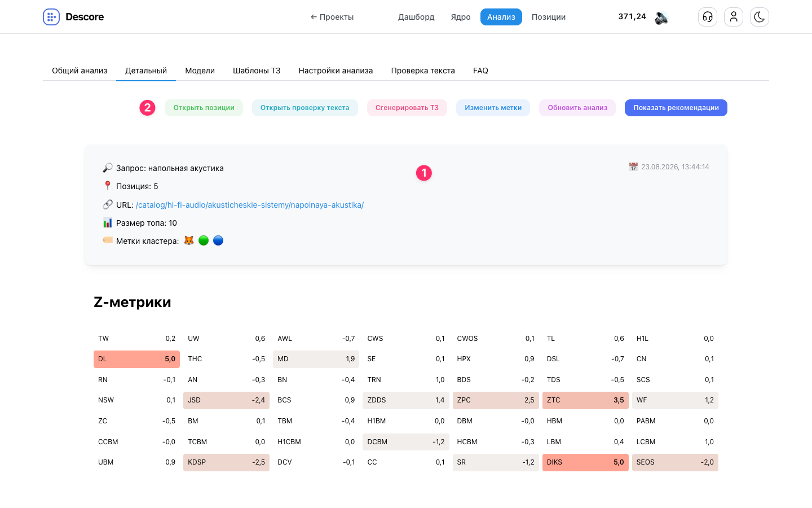Click the Показать рекомендации button

[676, 108]
